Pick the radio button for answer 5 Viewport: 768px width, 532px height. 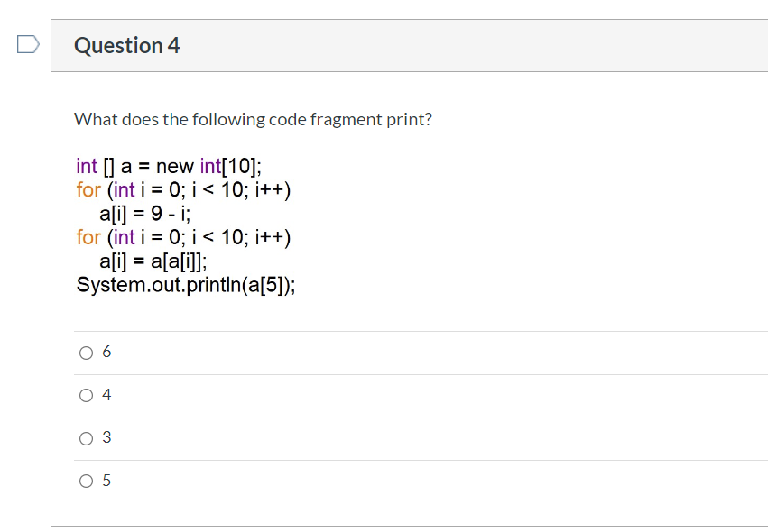(x=87, y=481)
